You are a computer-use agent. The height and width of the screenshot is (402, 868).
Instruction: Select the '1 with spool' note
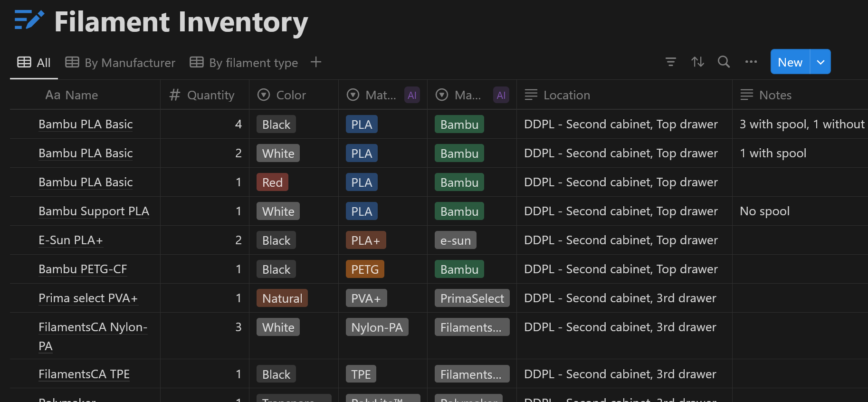[800, 153]
